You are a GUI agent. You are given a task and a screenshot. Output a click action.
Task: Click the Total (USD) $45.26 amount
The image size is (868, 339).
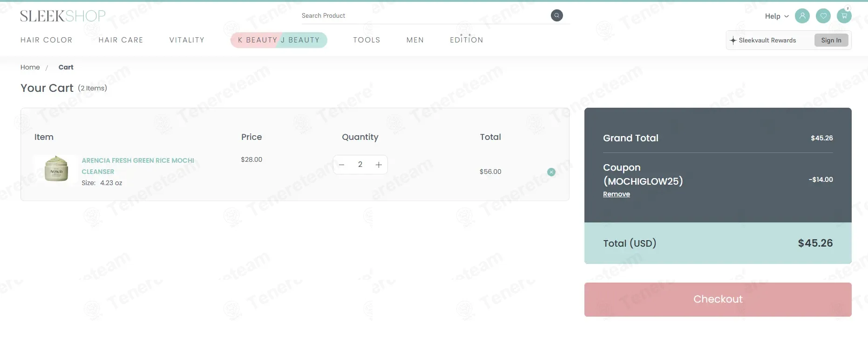[815, 243]
